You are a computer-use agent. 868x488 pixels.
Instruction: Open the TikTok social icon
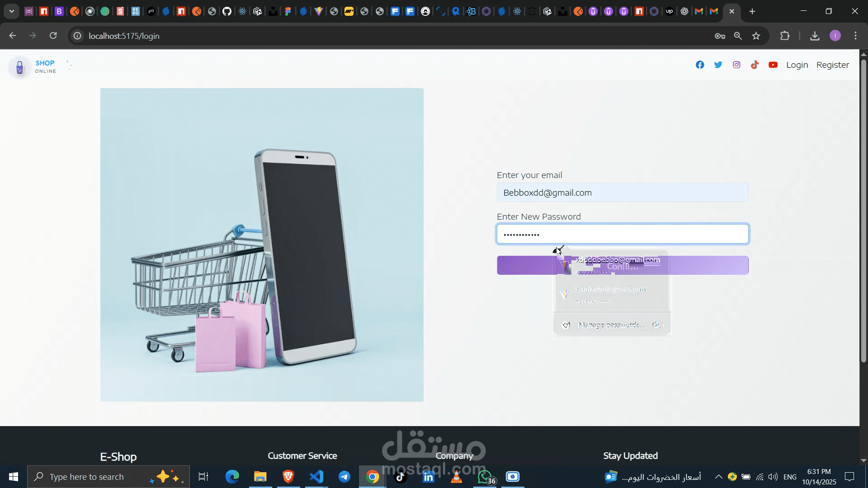pyautogui.click(x=755, y=65)
